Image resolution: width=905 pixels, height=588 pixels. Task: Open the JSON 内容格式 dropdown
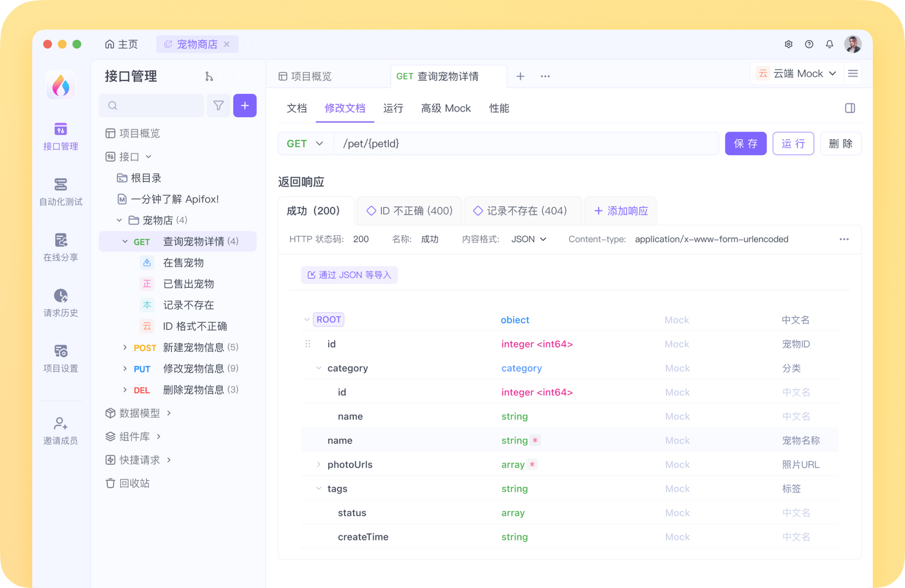click(527, 239)
